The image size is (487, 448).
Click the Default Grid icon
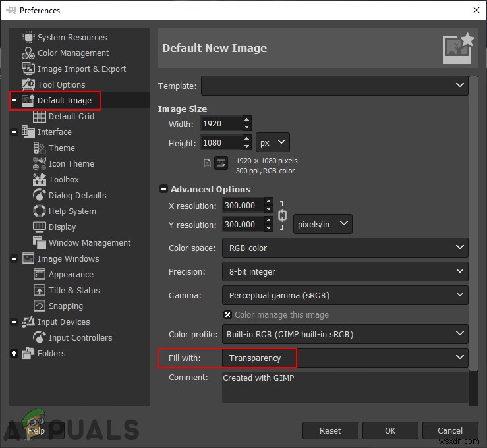tap(40, 116)
